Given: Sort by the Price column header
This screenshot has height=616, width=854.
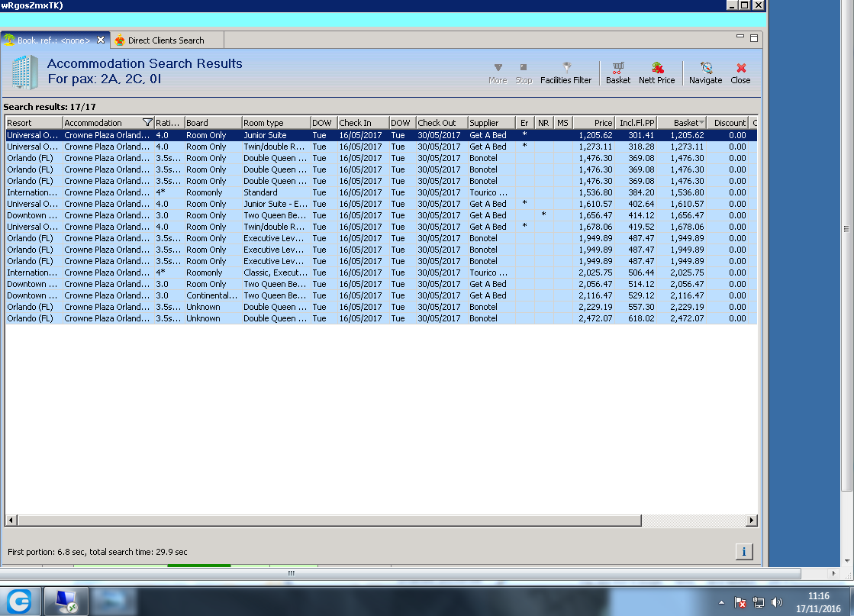Looking at the screenshot, I should pyautogui.click(x=595, y=123).
